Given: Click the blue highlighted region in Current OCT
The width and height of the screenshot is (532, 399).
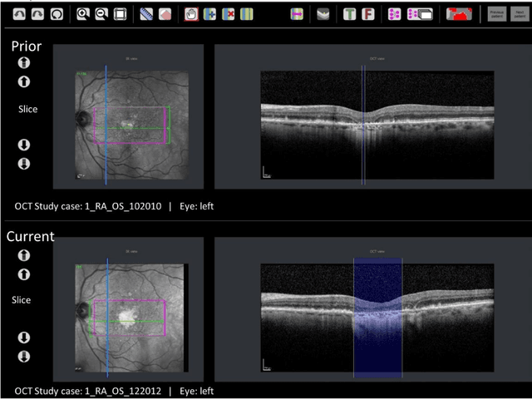Looking at the screenshot, I should (x=377, y=316).
